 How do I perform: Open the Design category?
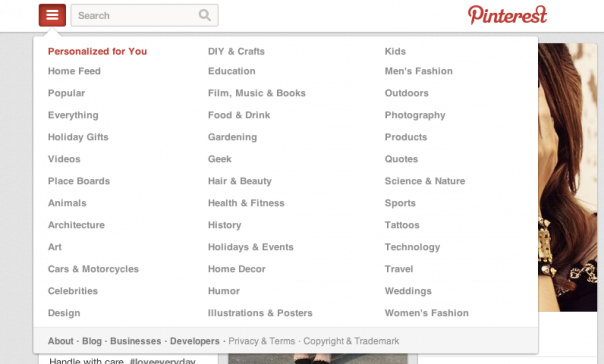point(64,313)
